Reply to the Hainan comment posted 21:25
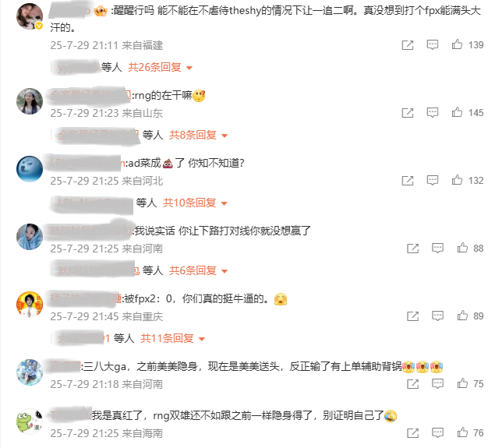 [x=437, y=433]
